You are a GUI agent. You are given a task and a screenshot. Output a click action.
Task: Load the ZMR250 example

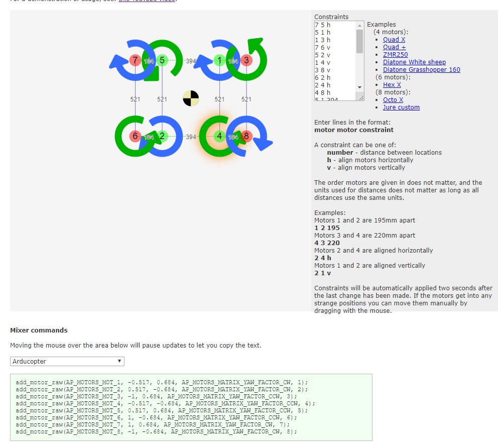[x=395, y=55]
